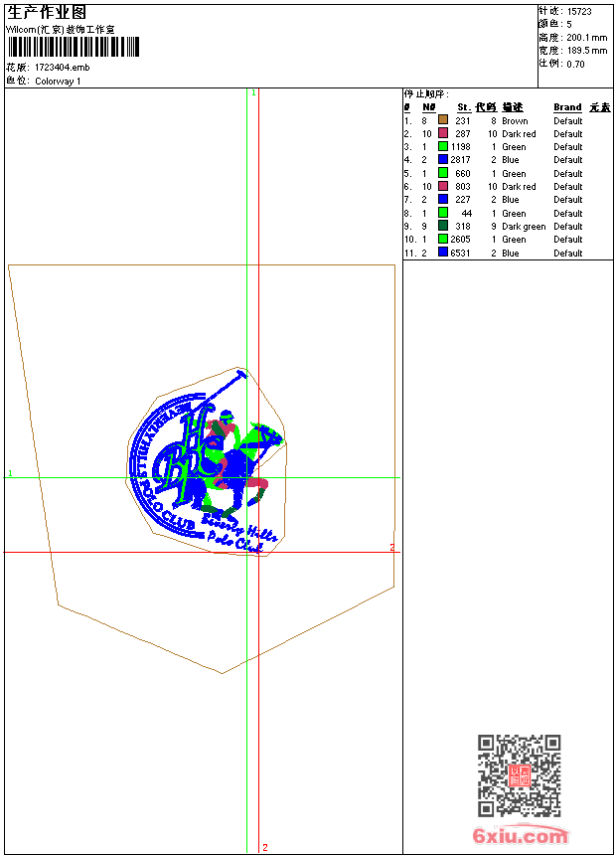Select the N# column header
Viewport: 616px width, 855px height.
(429, 107)
